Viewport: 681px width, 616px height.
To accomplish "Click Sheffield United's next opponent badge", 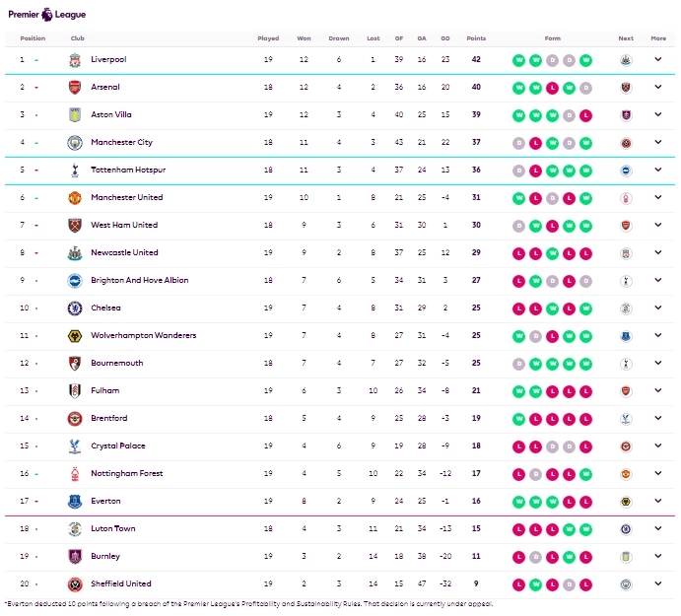I will point(625,584).
